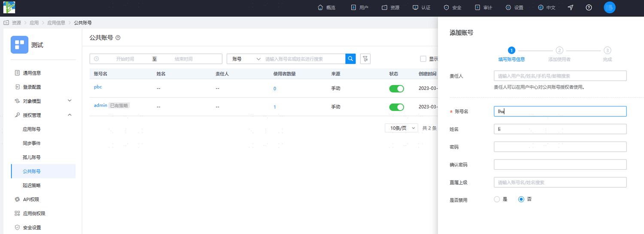644x234 pixels.
Task: Click the 直属上级 search field
Action: [x=560, y=182]
